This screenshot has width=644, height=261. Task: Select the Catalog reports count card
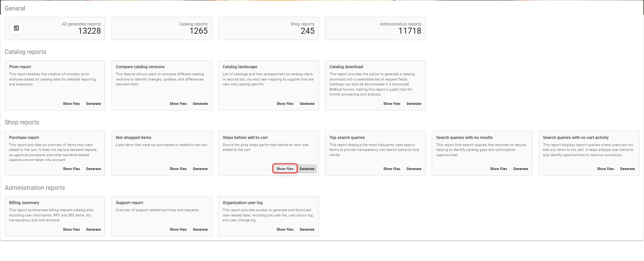click(162, 28)
